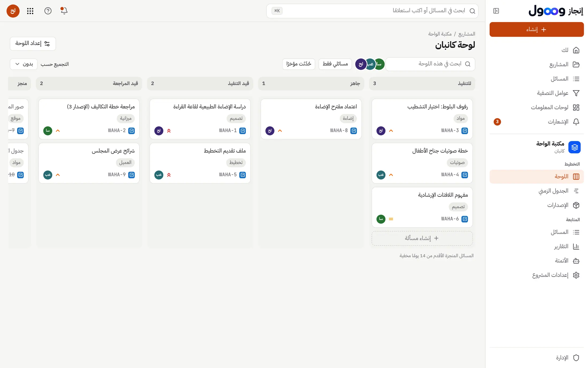Open the مكتبة الواحة project icon
Screen dimensions: 588x368
(x=574, y=147)
